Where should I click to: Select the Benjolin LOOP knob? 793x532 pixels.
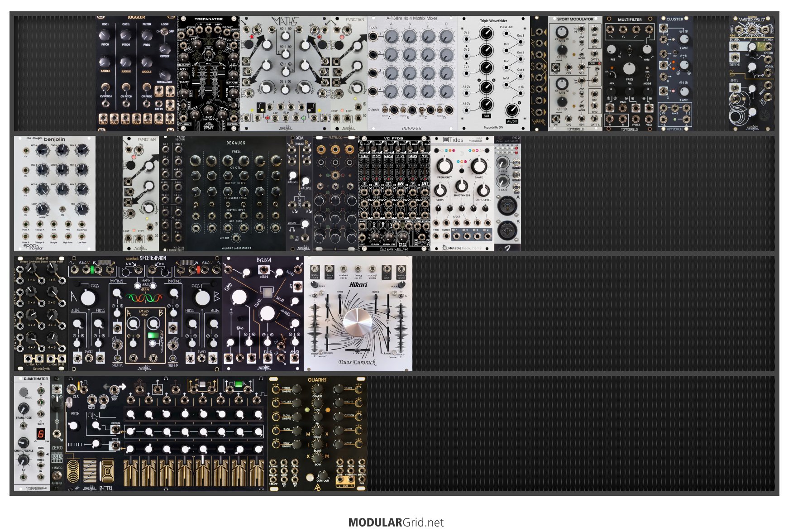pyautogui.click(x=42, y=209)
